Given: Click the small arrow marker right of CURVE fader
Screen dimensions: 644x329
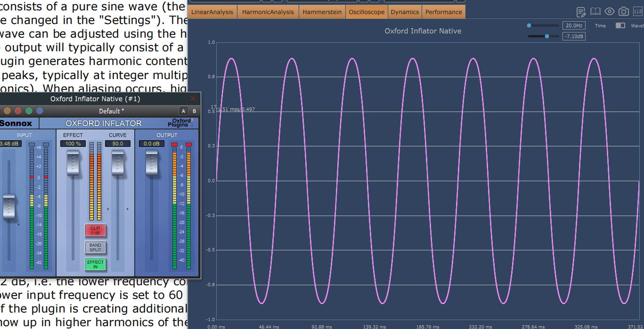Looking at the screenshot, I should coord(127,208).
